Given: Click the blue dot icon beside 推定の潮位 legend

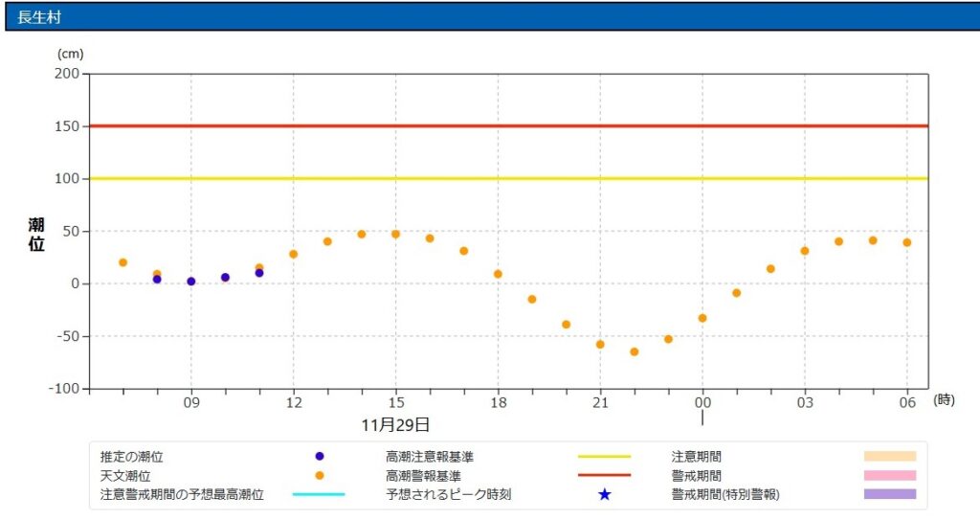Looking at the screenshot, I should click(x=320, y=456).
